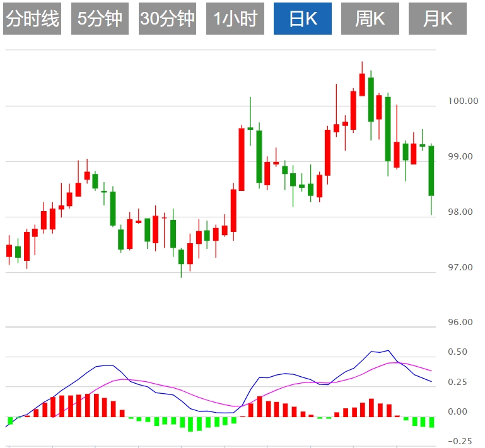
Task: Switch to the 月K monthly chart
Action: pyautogui.click(x=437, y=18)
